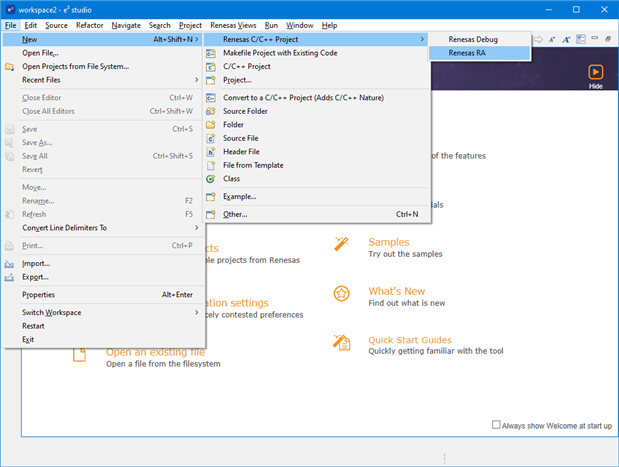The height and width of the screenshot is (467, 619).
Task: Click the File from Template icon
Action: tap(211, 165)
